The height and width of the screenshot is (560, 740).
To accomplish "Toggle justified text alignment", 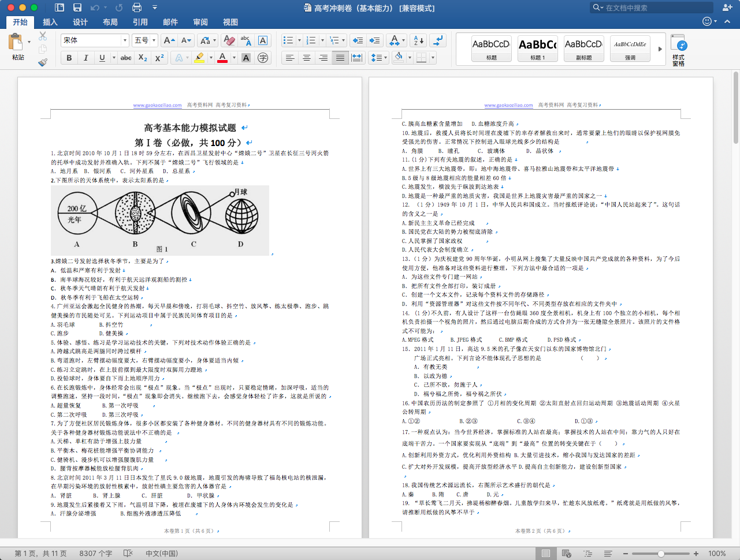I will 340,58.
